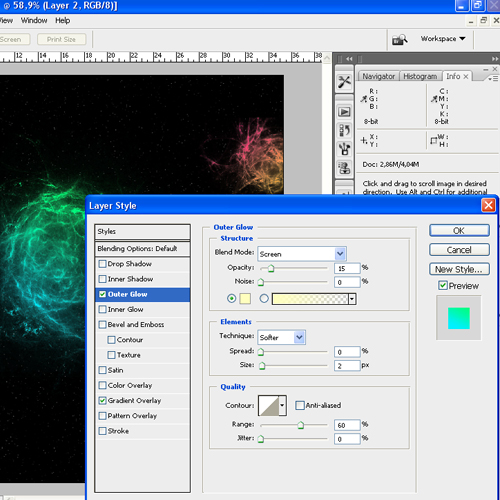Open the Contour picker arrow
Viewport: 500px width, 500px height.
(x=282, y=405)
